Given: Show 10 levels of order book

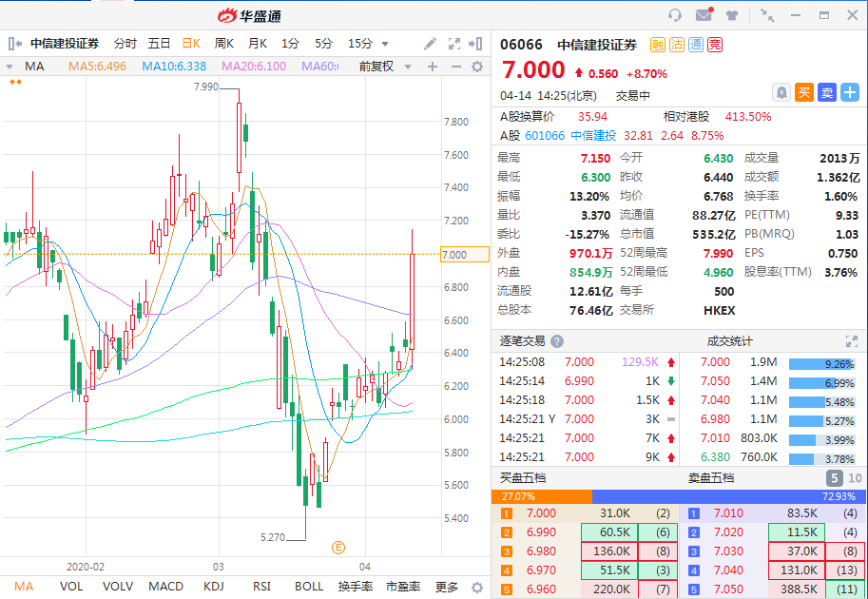Looking at the screenshot, I should click(855, 478).
